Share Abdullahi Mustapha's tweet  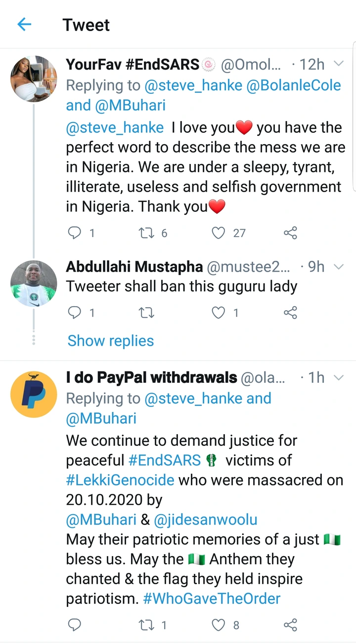290,312
